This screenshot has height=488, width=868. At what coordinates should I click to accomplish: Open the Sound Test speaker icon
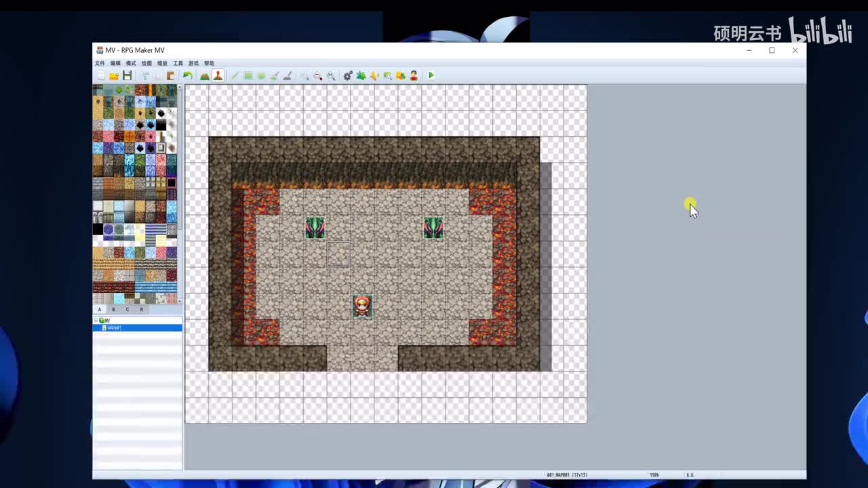(374, 76)
